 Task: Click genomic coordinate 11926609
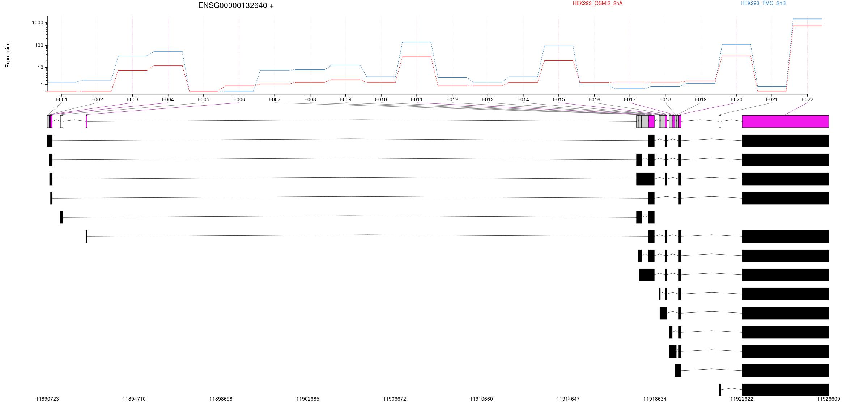point(828,399)
